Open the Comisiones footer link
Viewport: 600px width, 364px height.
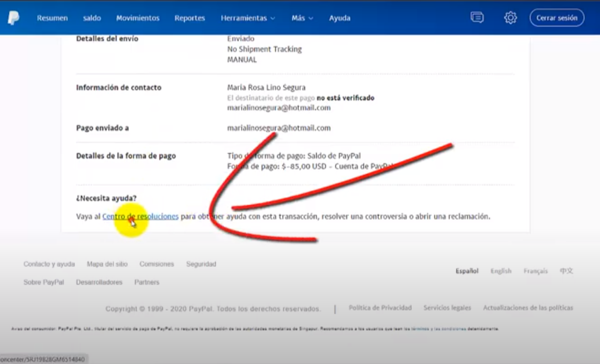pos(157,264)
